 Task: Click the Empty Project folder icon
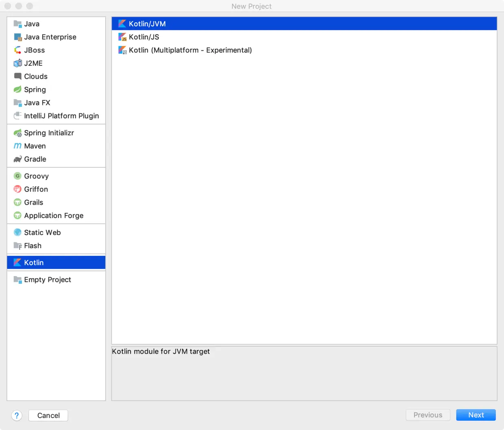coord(17,280)
